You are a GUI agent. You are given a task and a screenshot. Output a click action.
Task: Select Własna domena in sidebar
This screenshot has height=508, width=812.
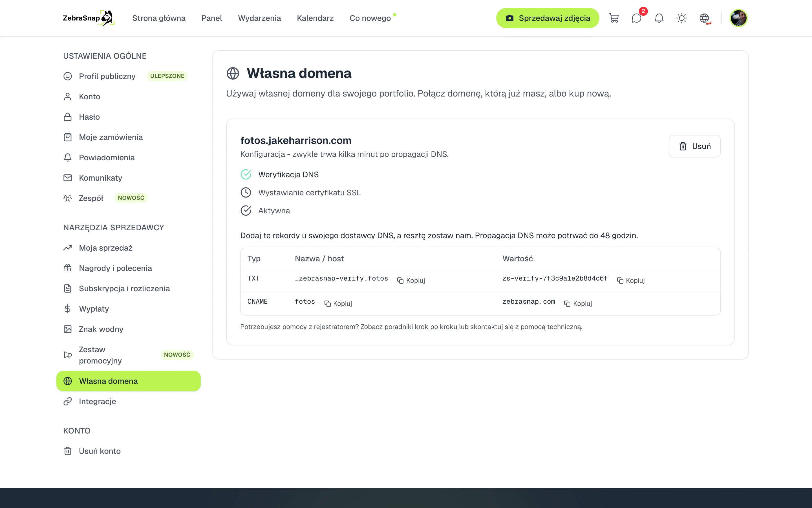click(129, 381)
